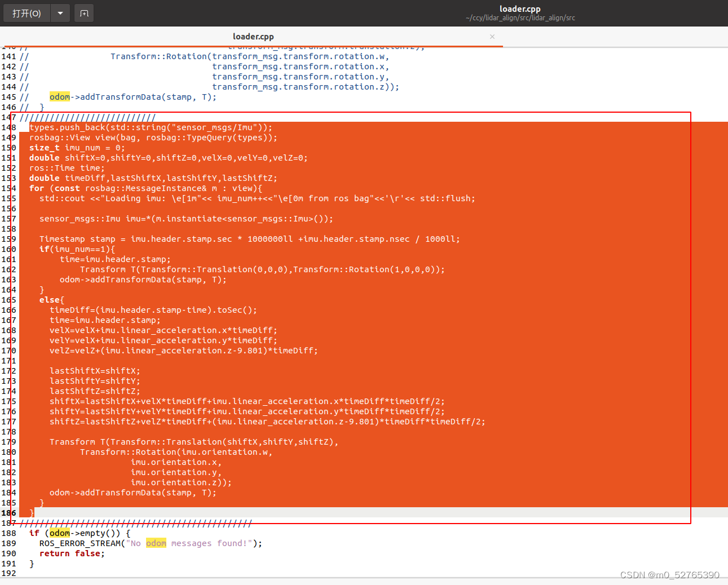Click the highlighted odom inside the error string
Image resolution: width=728 pixels, height=585 pixels.
156,543
